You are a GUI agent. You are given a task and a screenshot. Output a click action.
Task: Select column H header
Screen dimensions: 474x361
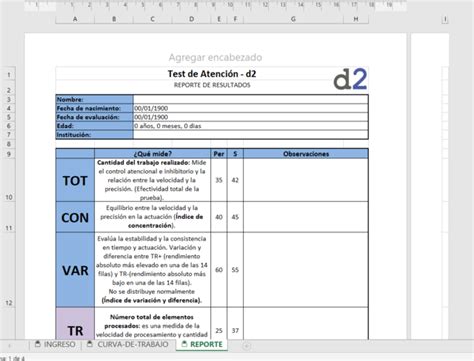point(356,19)
